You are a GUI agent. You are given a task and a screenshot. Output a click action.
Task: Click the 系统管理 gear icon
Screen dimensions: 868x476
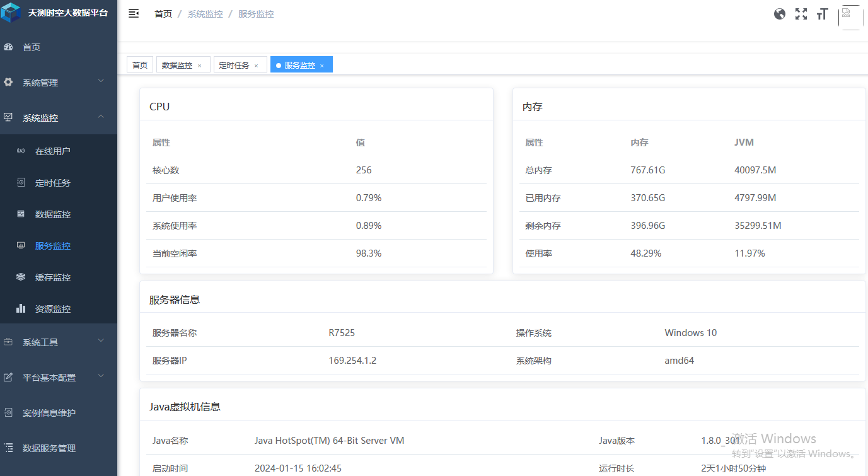(8, 83)
